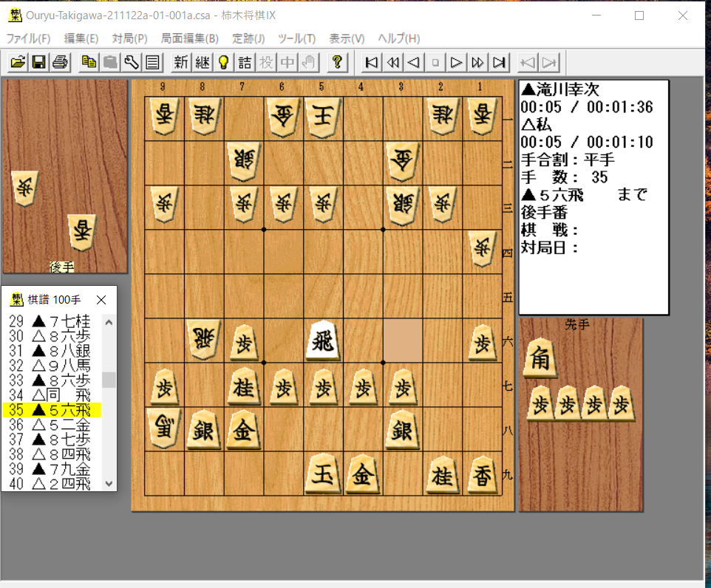Select move 38 △8四飛
711x588 pixels.
tap(52, 454)
